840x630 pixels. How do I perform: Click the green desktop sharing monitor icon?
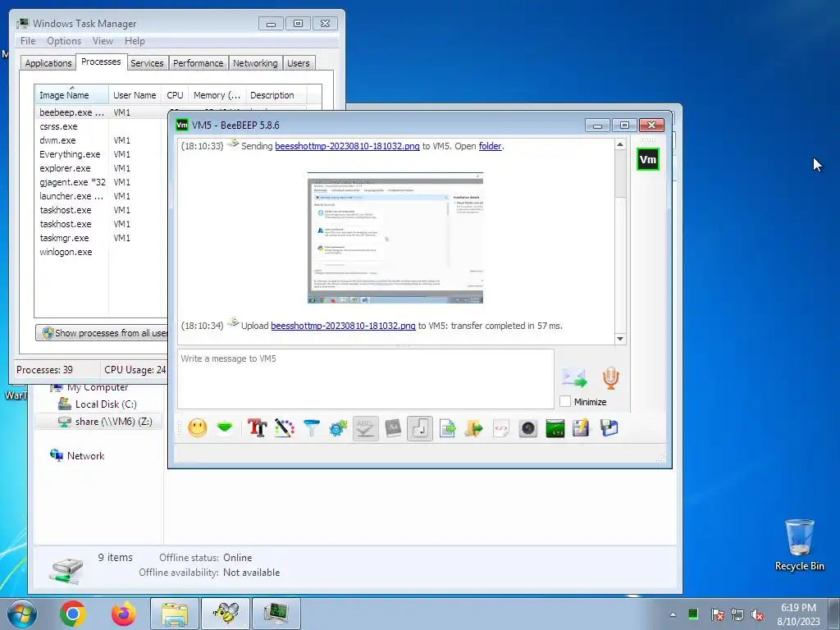555,428
